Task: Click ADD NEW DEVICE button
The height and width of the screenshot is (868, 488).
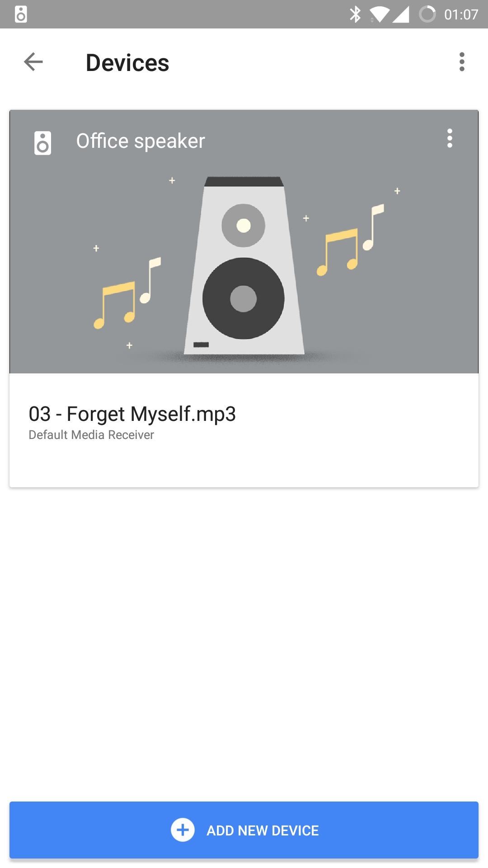Action: point(244,830)
